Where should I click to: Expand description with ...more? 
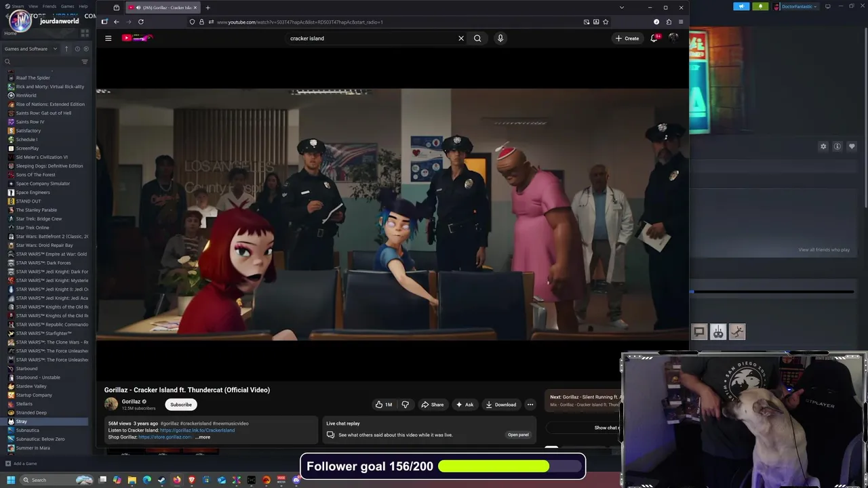(x=203, y=437)
